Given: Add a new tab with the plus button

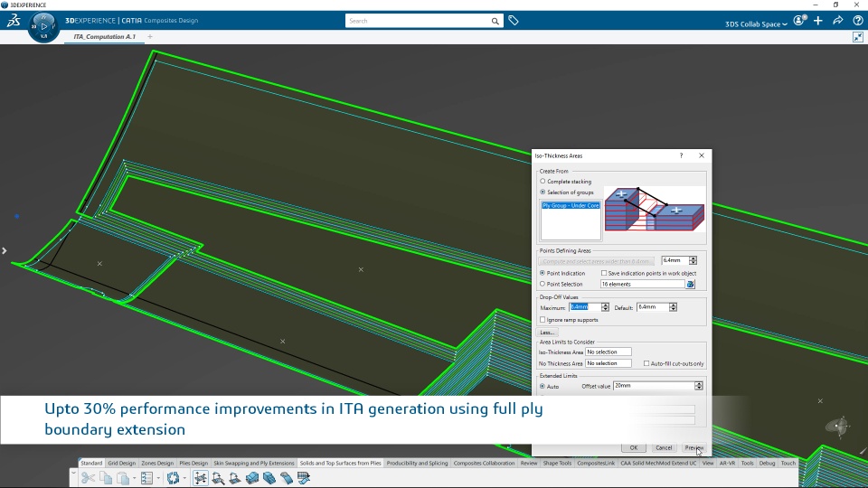Looking at the screenshot, I should click(150, 36).
